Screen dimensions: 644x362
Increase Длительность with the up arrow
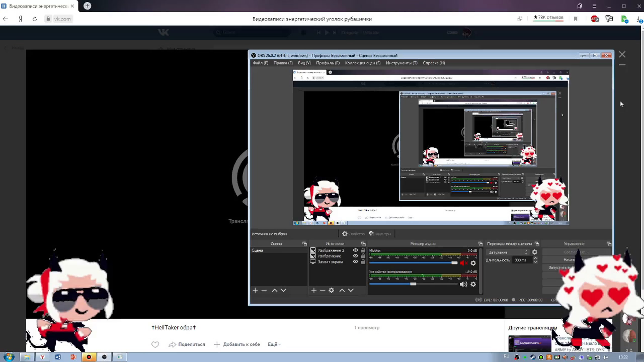pyautogui.click(x=535, y=258)
